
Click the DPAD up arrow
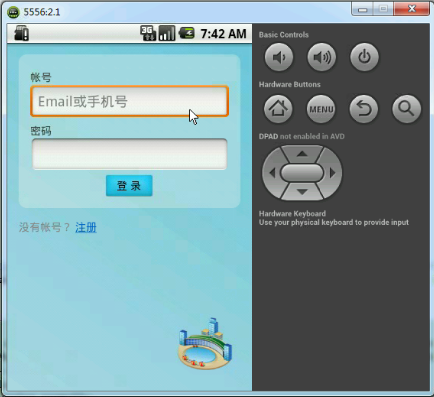(302, 154)
